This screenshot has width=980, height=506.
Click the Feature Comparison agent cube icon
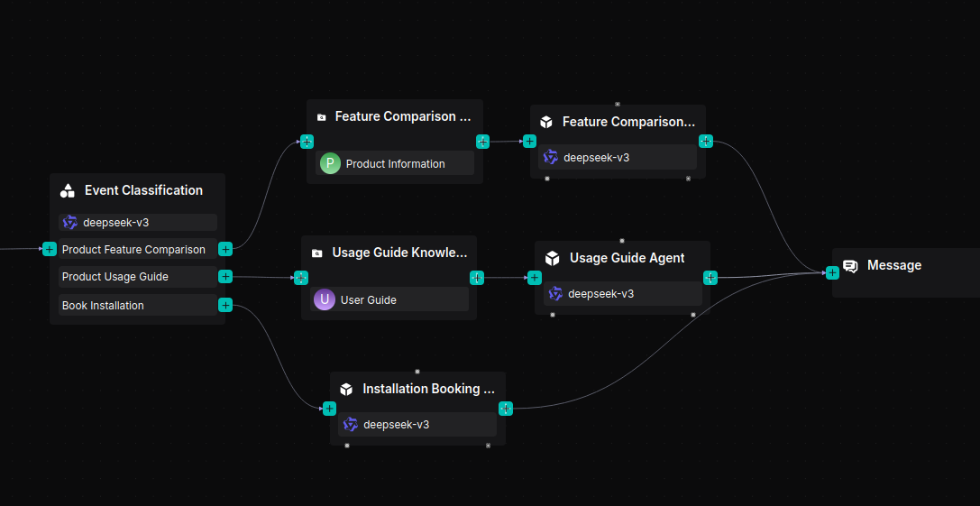pyautogui.click(x=546, y=122)
